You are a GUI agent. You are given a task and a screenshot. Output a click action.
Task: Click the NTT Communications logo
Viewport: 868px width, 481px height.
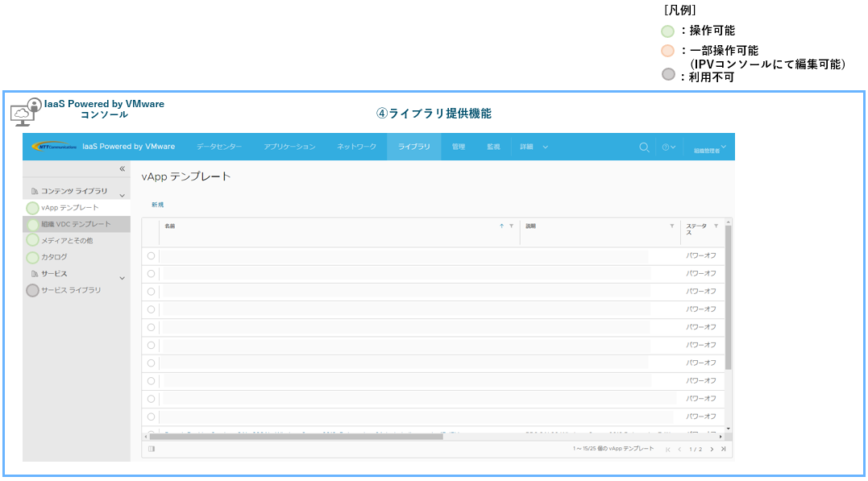[x=54, y=146]
